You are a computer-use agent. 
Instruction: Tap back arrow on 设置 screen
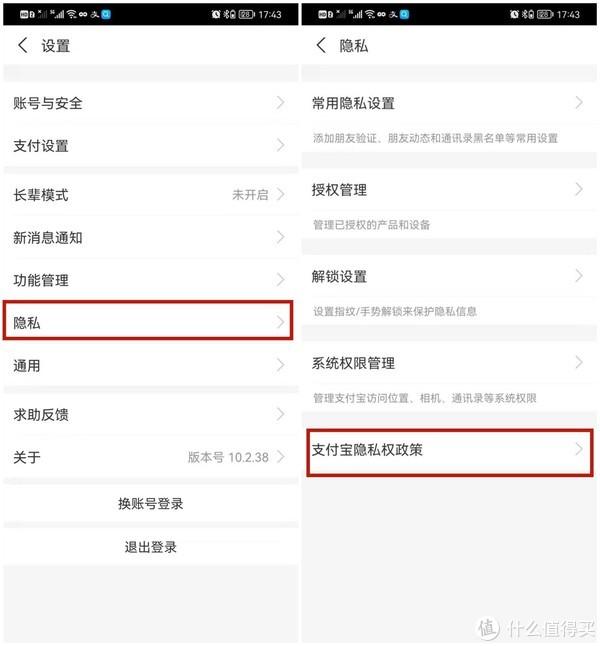tap(23, 45)
